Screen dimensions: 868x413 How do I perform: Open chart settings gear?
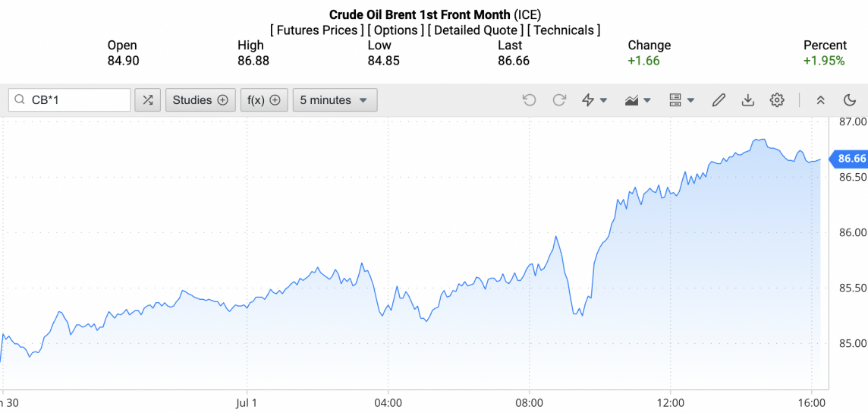[776, 100]
